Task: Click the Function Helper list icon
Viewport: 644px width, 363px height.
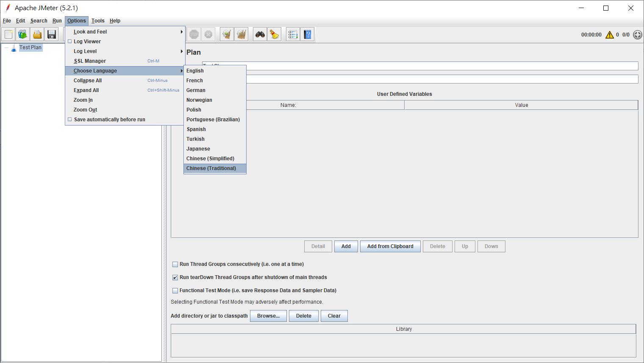Action: click(x=293, y=34)
